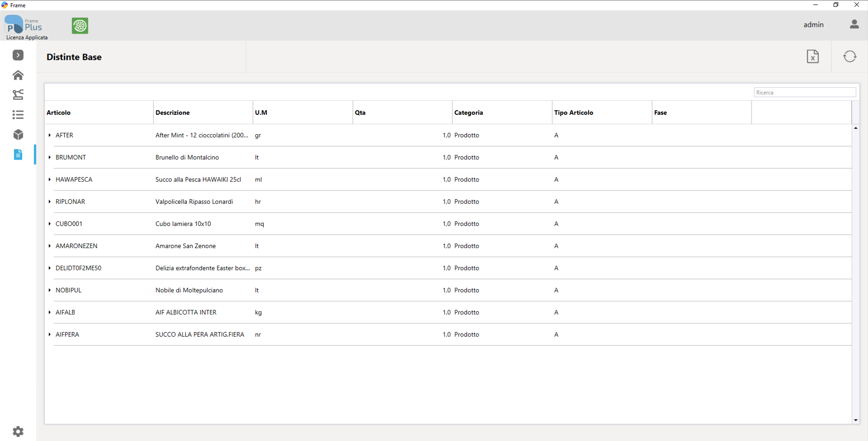The width and height of the screenshot is (868, 441).
Task: Select 'AIF ALBICOTTA INTER' cell
Action: pos(186,312)
